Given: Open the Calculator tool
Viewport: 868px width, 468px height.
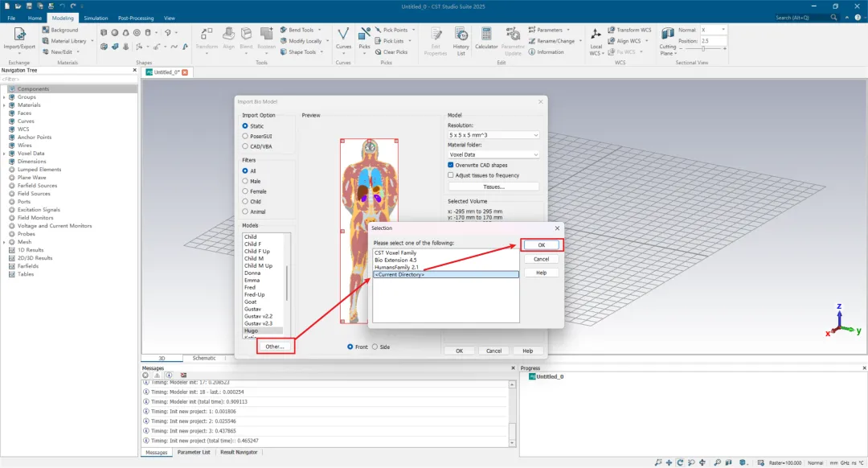Looking at the screenshot, I should (486, 39).
